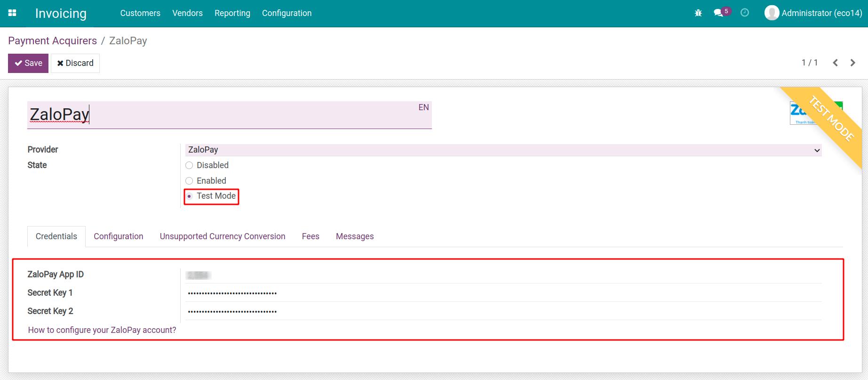Click the Discard button
Screen dimensions: 868x380
(x=75, y=63)
